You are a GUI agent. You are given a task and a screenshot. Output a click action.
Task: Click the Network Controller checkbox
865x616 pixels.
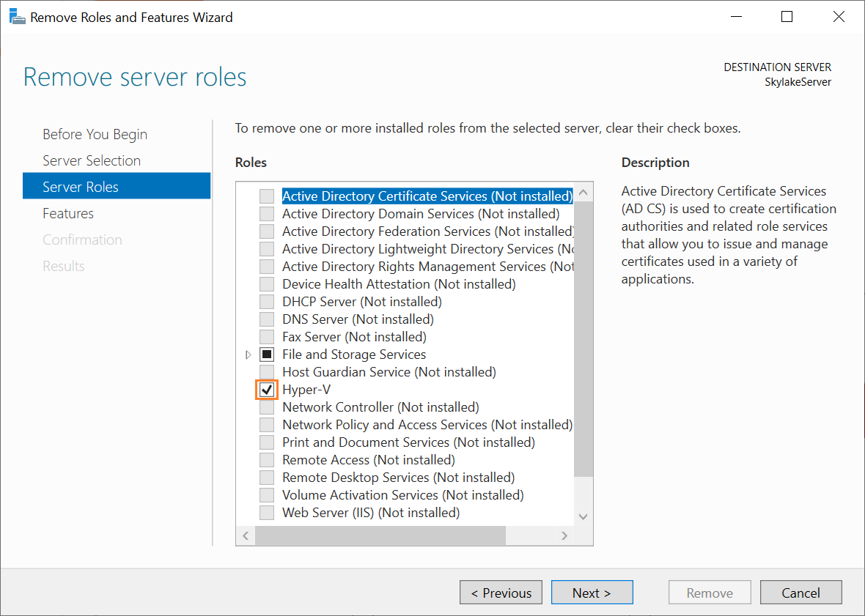click(267, 407)
